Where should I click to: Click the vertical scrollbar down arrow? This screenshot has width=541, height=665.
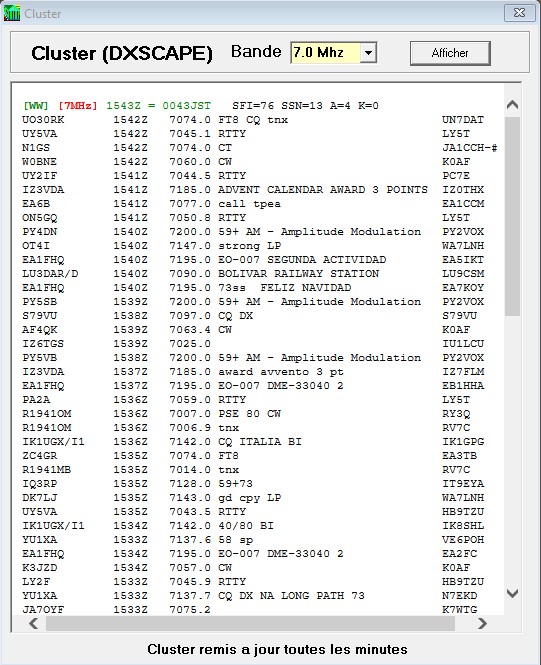[512, 593]
